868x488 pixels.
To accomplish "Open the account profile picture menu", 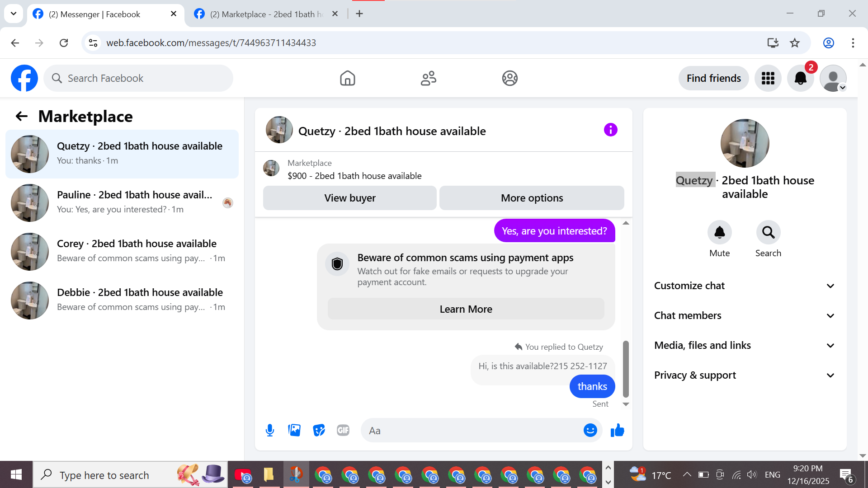I will 833,78.
